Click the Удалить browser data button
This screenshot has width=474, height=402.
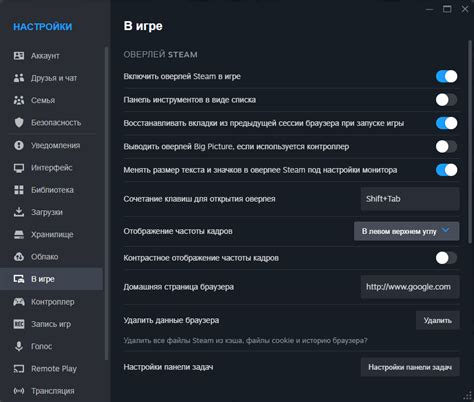click(x=438, y=320)
